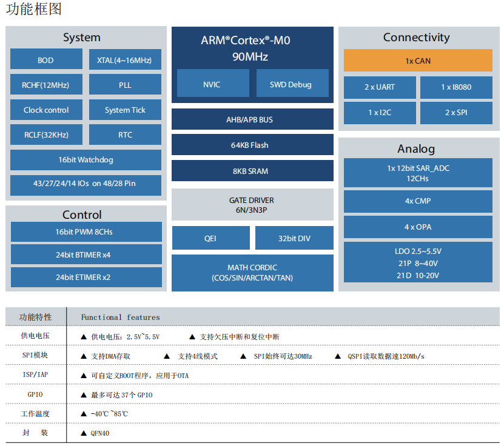Select the XTAL(4~16MHz) block
Viewport: 504px width, 446px height.
pos(125,59)
